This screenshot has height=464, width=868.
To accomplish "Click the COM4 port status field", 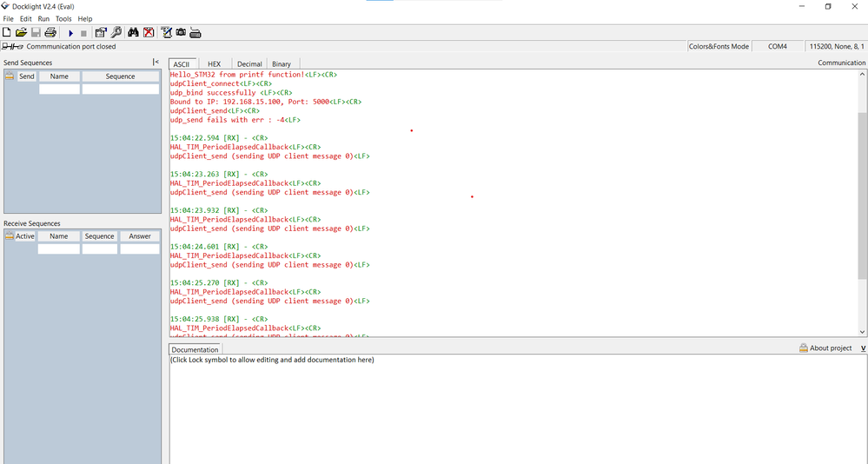I will (778, 47).
